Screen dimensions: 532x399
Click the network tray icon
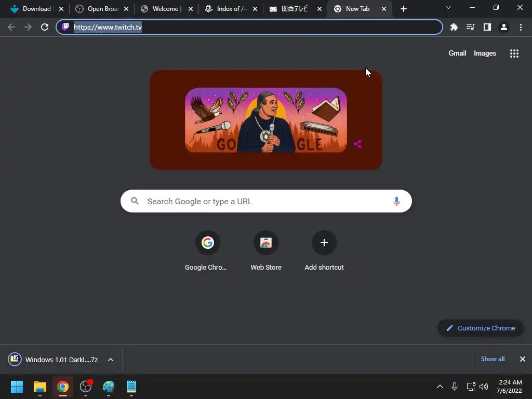[x=471, y=387]
